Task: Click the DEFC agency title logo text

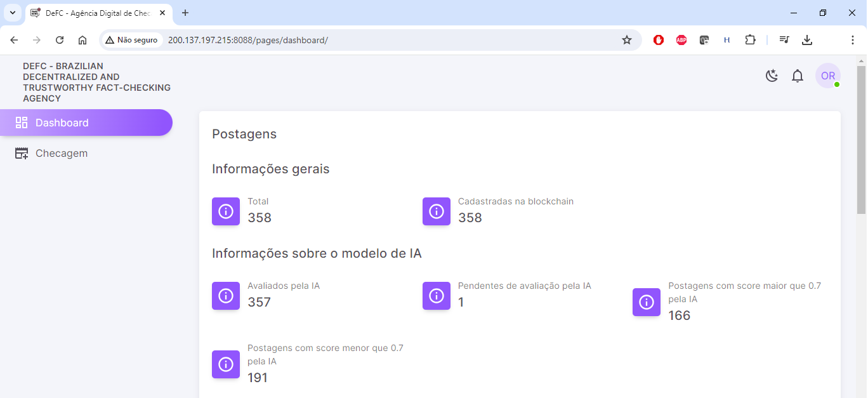Action: (x=96, y=82)
